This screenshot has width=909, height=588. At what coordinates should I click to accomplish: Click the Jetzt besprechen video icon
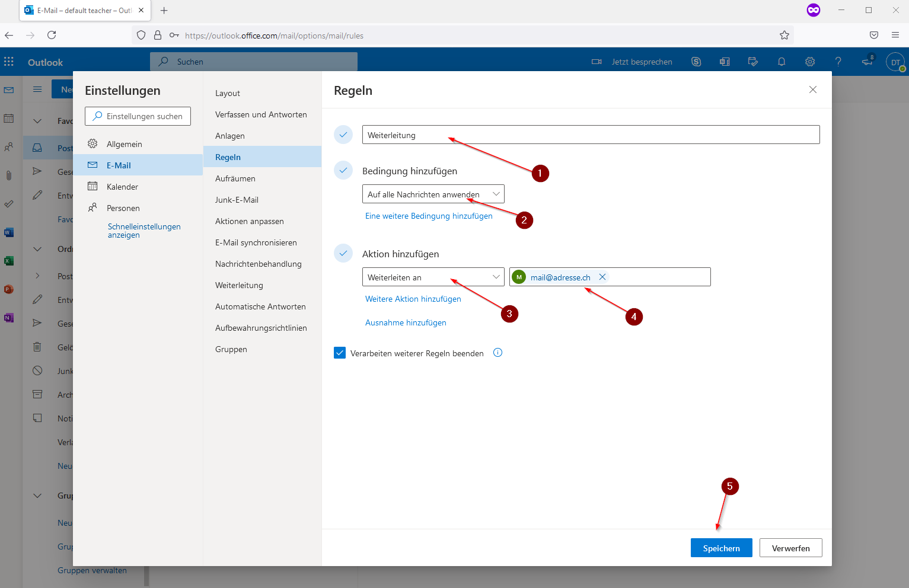[597, 62]
